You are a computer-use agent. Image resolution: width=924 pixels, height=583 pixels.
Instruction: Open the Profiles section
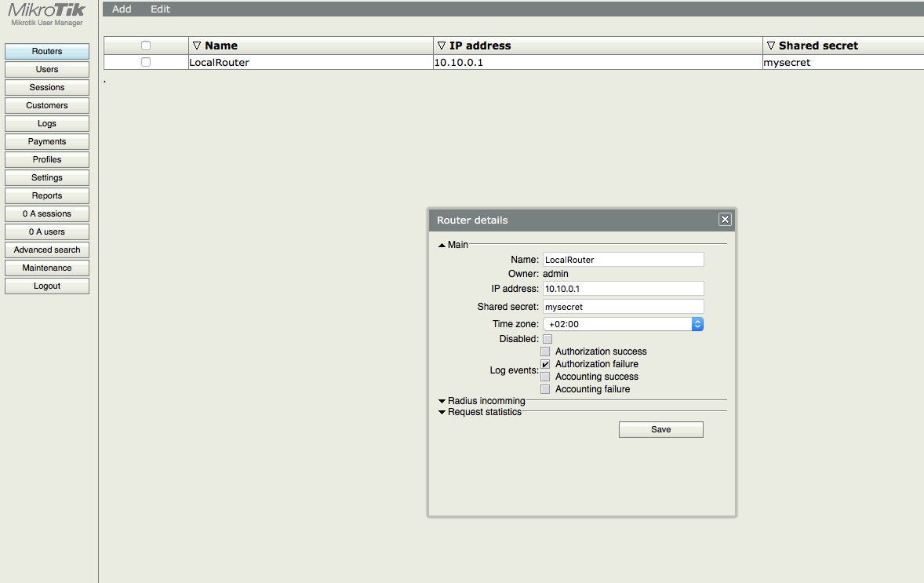click(46, 159)
